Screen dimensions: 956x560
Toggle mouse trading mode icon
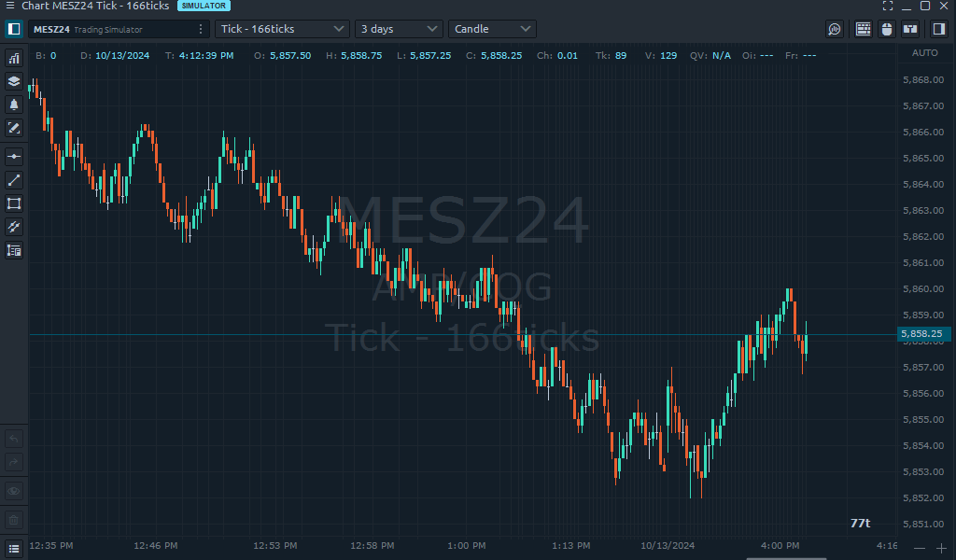click(887, 29)
